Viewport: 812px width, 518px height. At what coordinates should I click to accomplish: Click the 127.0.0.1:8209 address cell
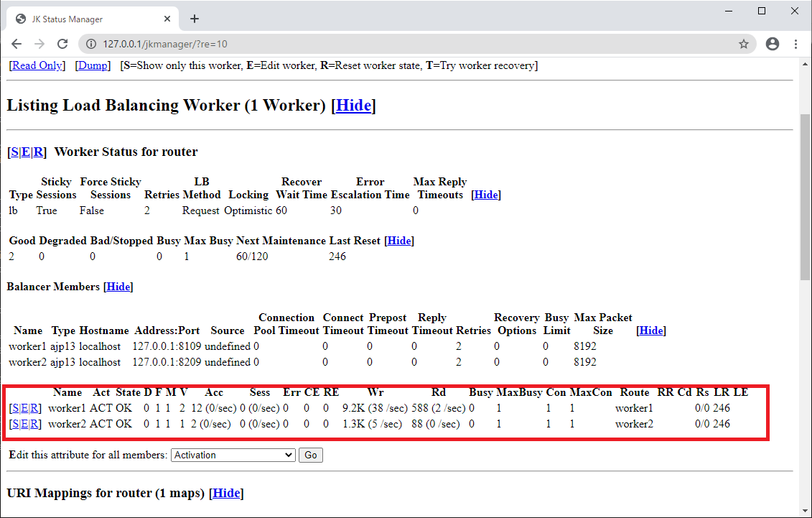[167, 362]
